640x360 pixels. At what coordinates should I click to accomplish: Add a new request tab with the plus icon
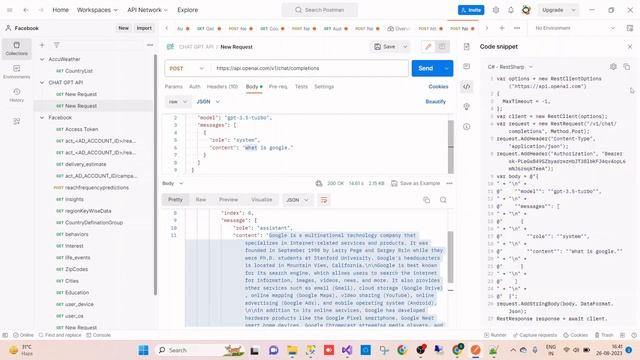click(x=502, y=28)
